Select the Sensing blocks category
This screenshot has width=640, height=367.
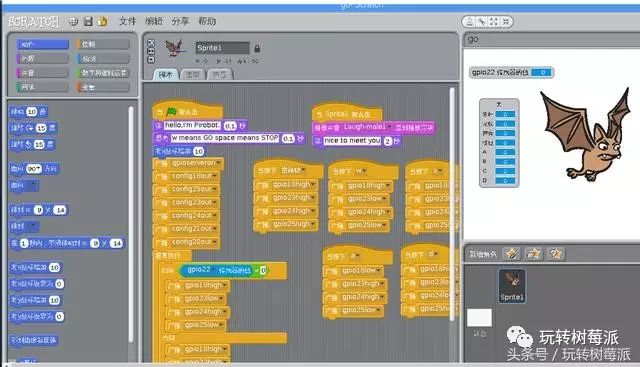[x=103, y=59]
